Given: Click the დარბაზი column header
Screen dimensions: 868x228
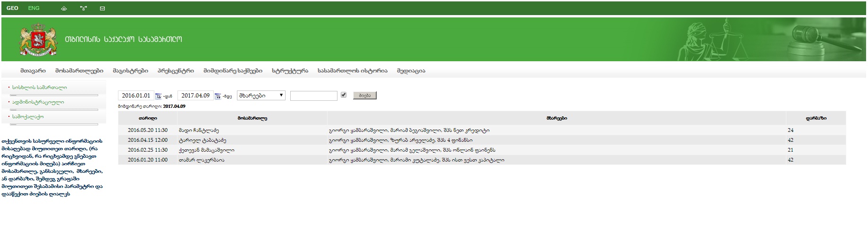Looking at the screenshot, I should tap(816, 118).
